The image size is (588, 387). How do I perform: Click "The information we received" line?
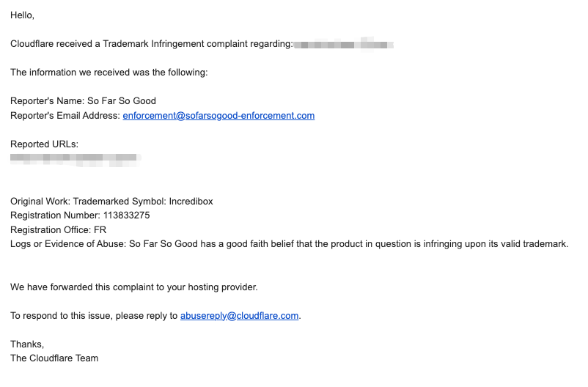(109, 73)
